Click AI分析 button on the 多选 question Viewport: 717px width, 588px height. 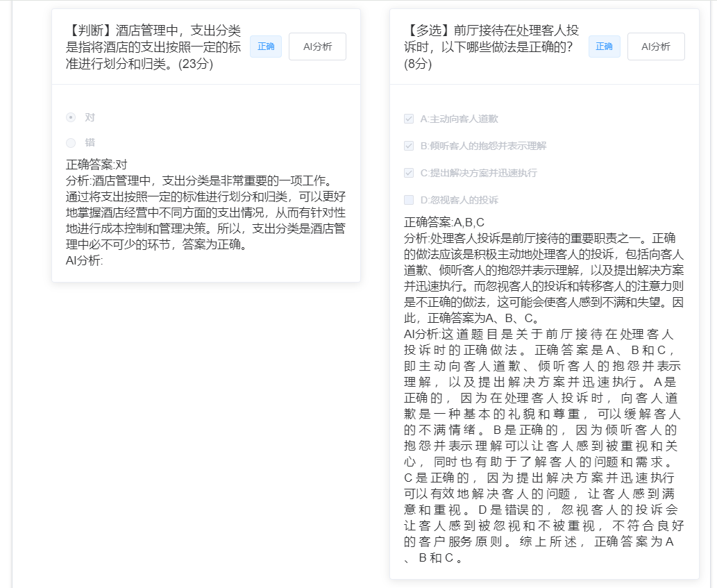pos(656,47)
